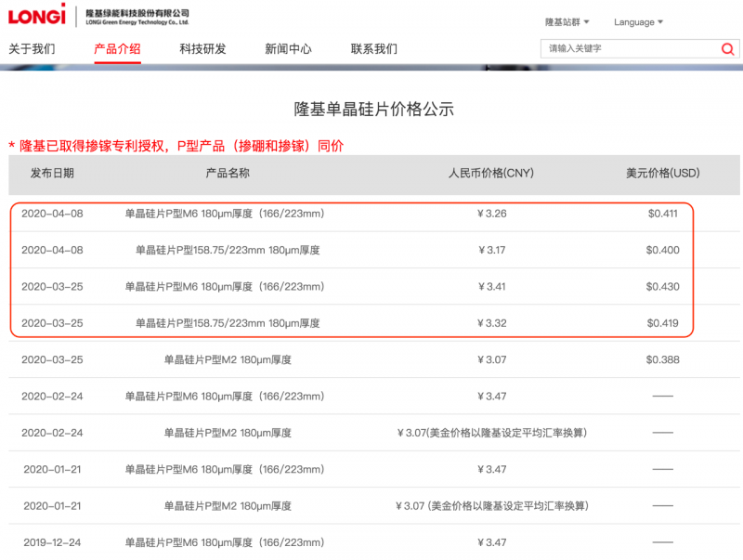Expand the 隆基站群 dropdown

pos(567,22)
